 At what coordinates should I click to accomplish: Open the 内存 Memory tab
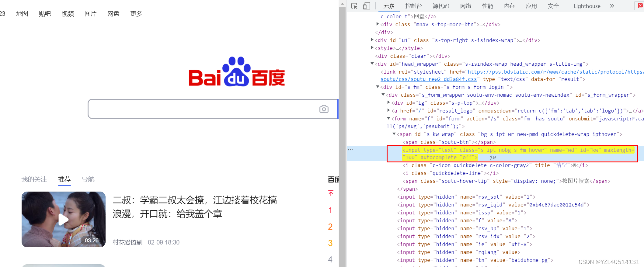click(x=510, y=6)
